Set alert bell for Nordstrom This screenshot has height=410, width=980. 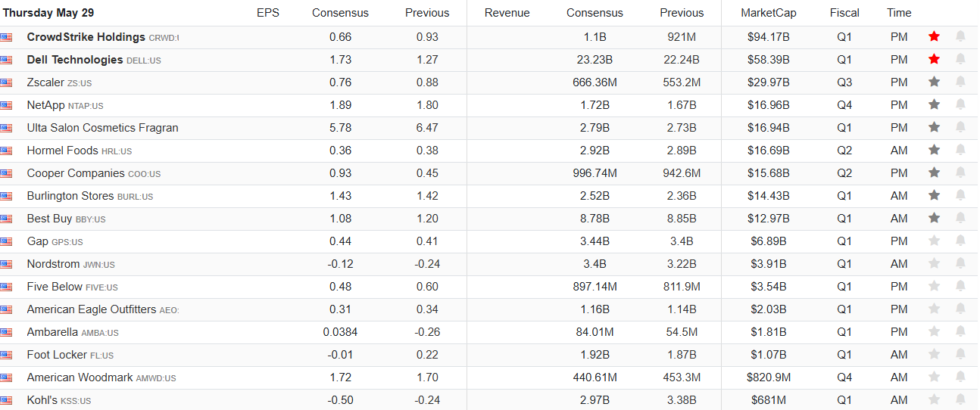click(960, 263)
